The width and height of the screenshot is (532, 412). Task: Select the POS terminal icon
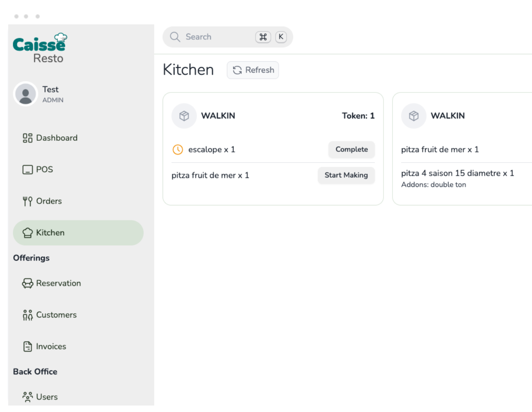pos(27,169)
